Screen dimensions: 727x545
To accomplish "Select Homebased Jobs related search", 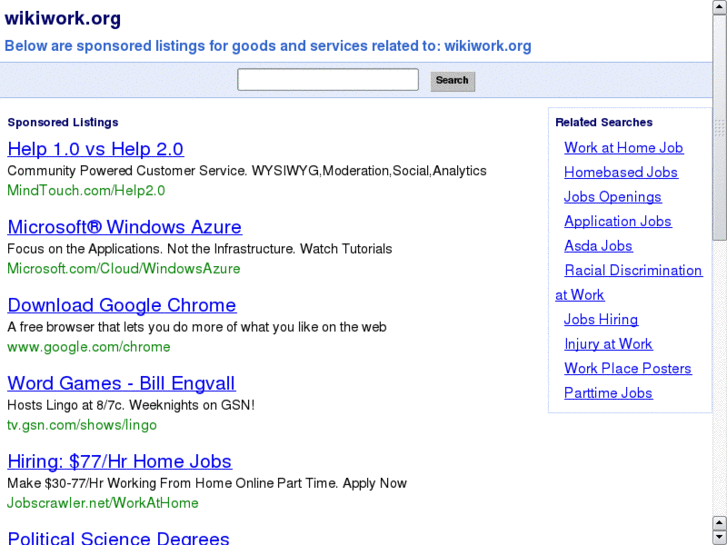I will pyautogui.click(x=621, y=173).
